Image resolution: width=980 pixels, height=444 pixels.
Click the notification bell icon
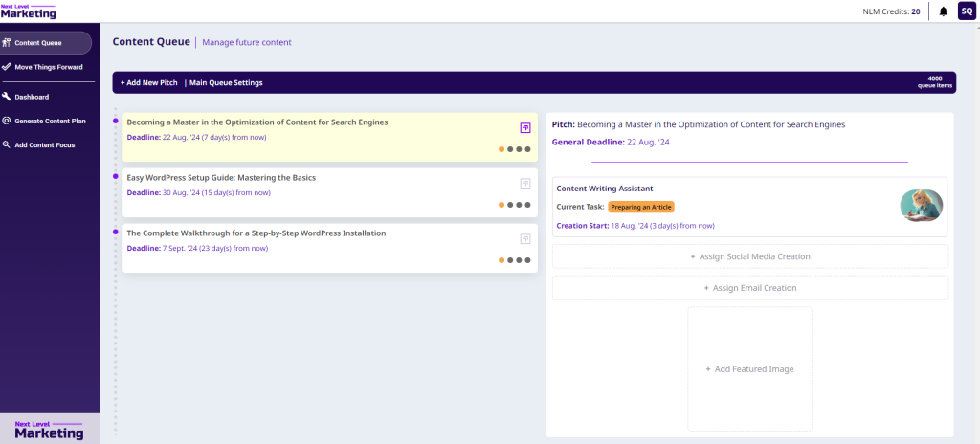pyautogui.click(x=944, y=11)
